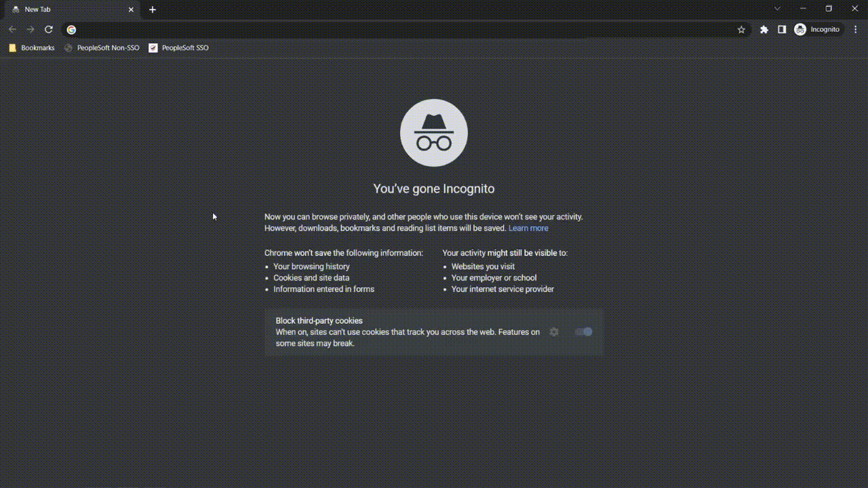Click the Learn more link
Viewport: 868px width, 488px height.
click(528, 228)
